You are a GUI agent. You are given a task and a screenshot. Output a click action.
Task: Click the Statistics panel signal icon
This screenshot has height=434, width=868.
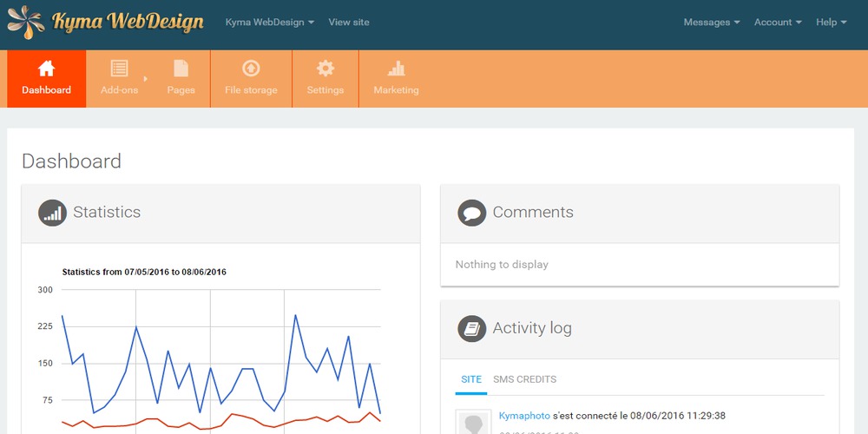click(x=52, y=213)
